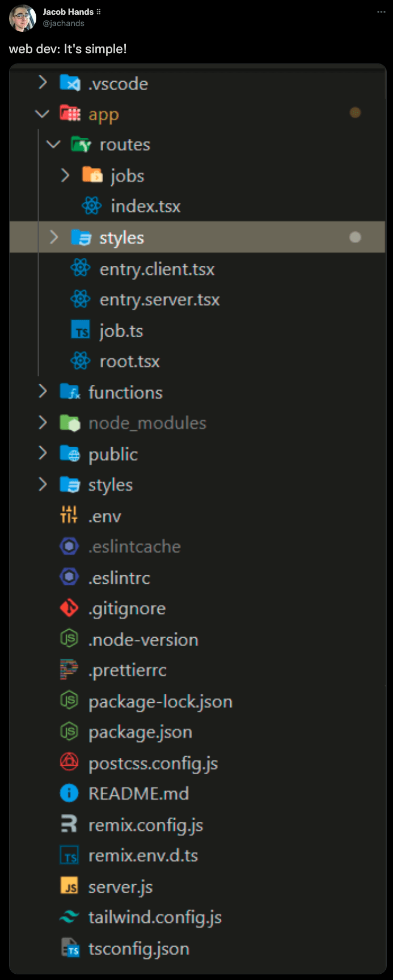The width and height of the screenshot is (393, 980).
Task: Open the package.json file name
Action: point(140,732)
